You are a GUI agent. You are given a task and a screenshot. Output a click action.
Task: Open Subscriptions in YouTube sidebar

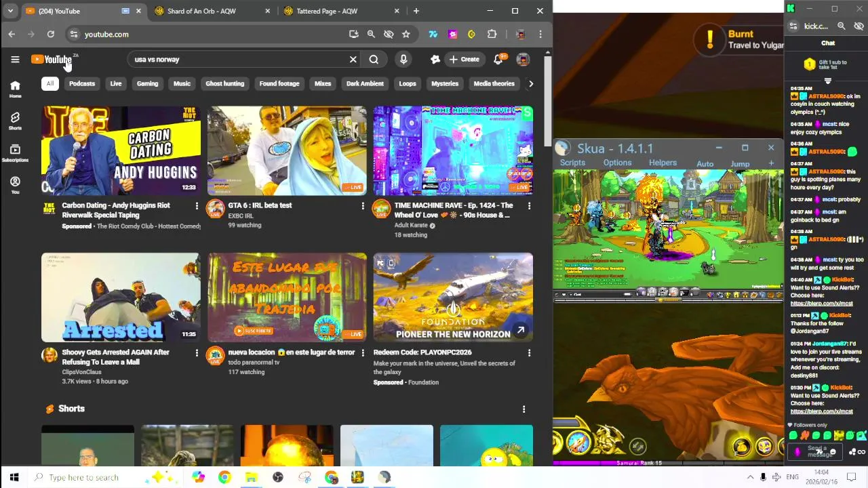pos(15,153)
